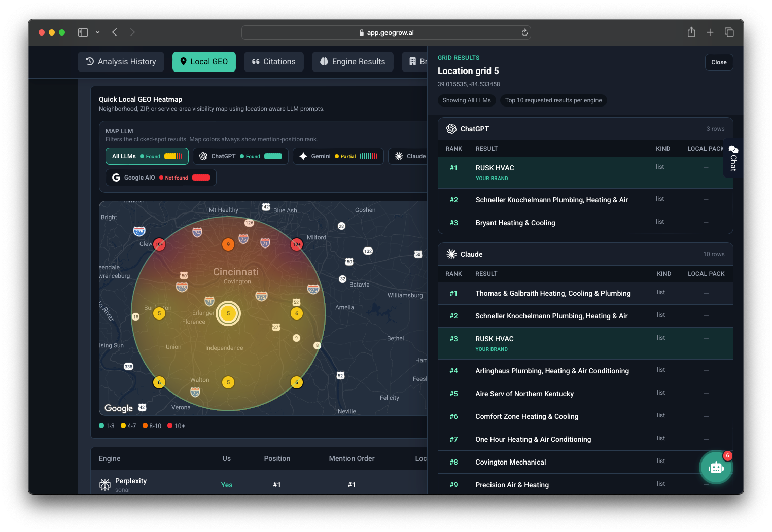772x532 pixels.
Task: Open the Analysis History tab
Action: [121, 62]
